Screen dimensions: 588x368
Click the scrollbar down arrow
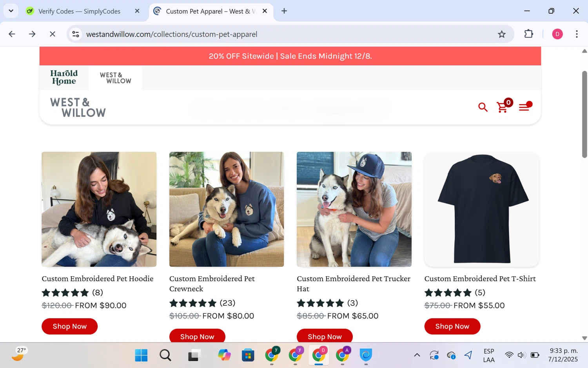[584, 338]
